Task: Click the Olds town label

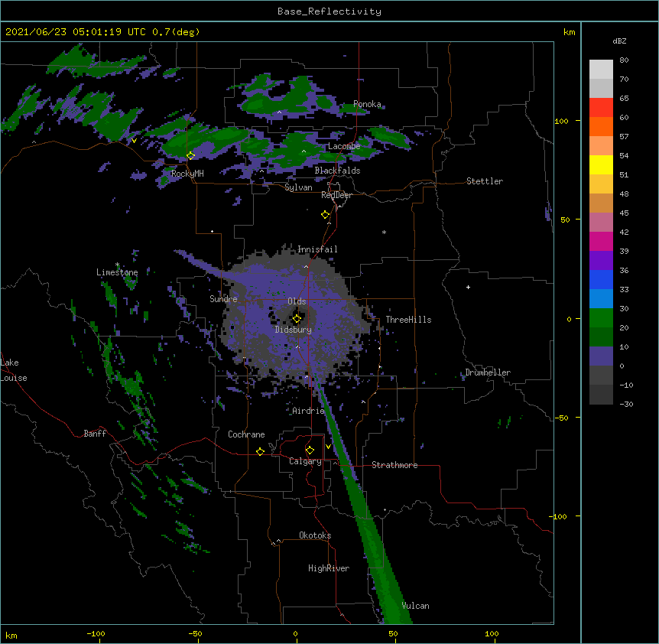Action: [x=297, y=301]
